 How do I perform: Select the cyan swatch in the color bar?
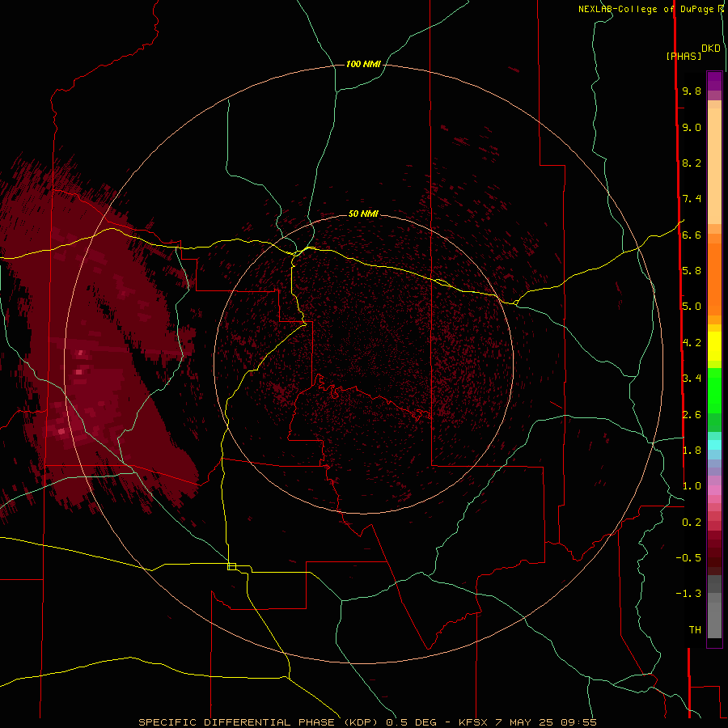point(714,445)
